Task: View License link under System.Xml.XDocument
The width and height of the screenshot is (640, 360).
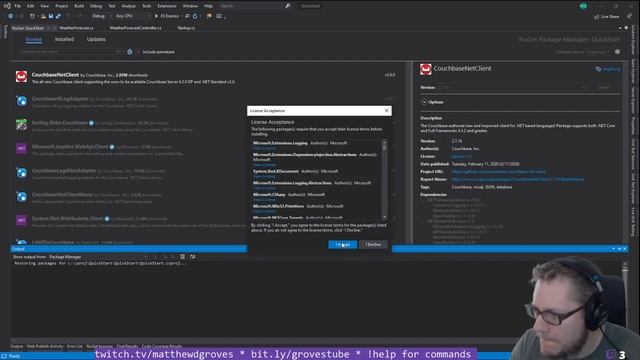Action: tap(264, 176)
